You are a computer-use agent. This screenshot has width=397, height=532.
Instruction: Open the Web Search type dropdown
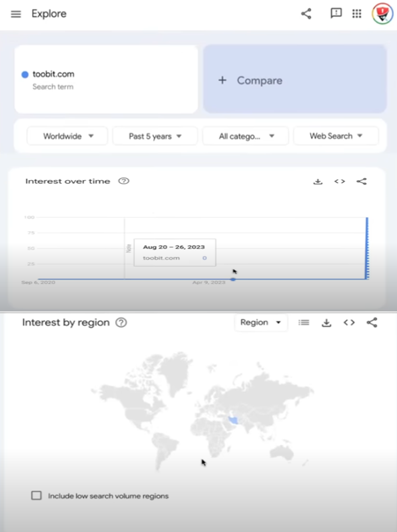(x=336, y=136)
